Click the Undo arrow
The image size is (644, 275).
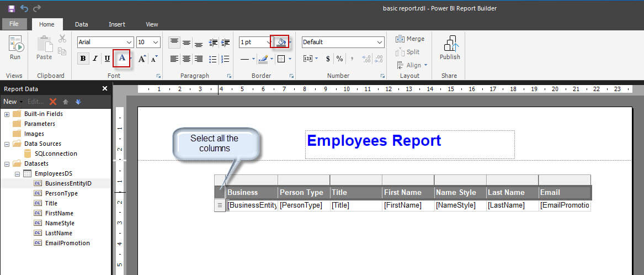[24, 8]
